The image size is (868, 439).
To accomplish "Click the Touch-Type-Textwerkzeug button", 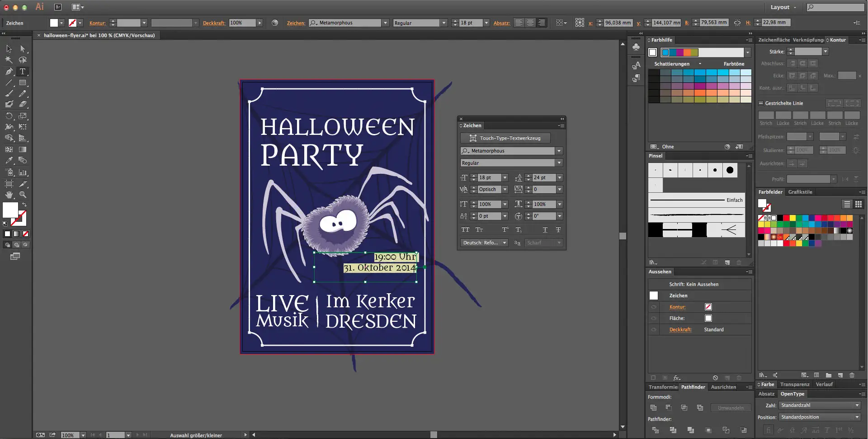I will coord(505,138).
